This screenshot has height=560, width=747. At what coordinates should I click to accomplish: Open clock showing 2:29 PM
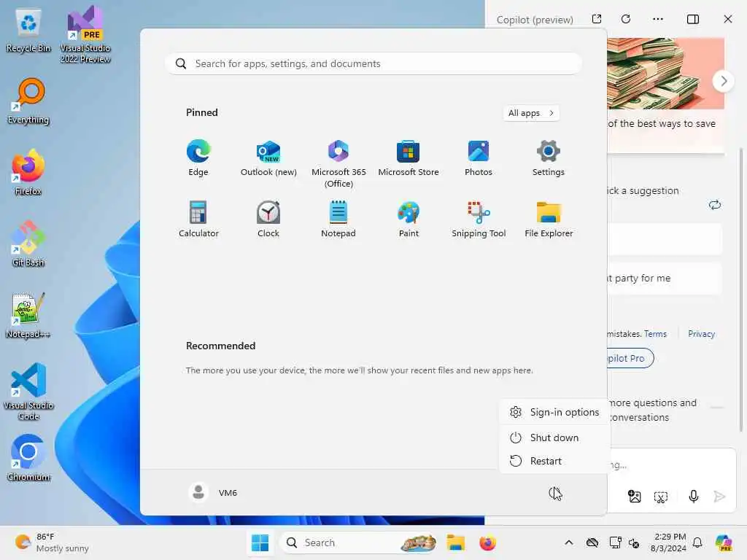[x=669, y=542]
